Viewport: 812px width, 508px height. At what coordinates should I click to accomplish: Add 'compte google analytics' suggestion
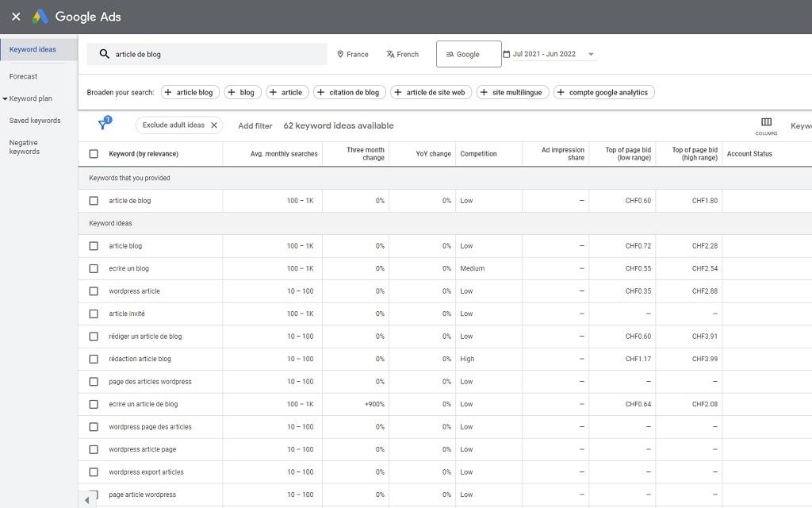click(603, 92)
